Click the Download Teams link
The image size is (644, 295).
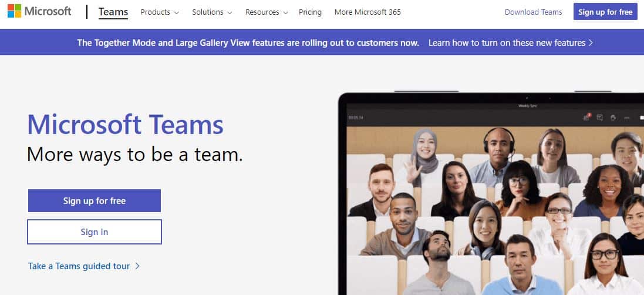tap(533, 12)
